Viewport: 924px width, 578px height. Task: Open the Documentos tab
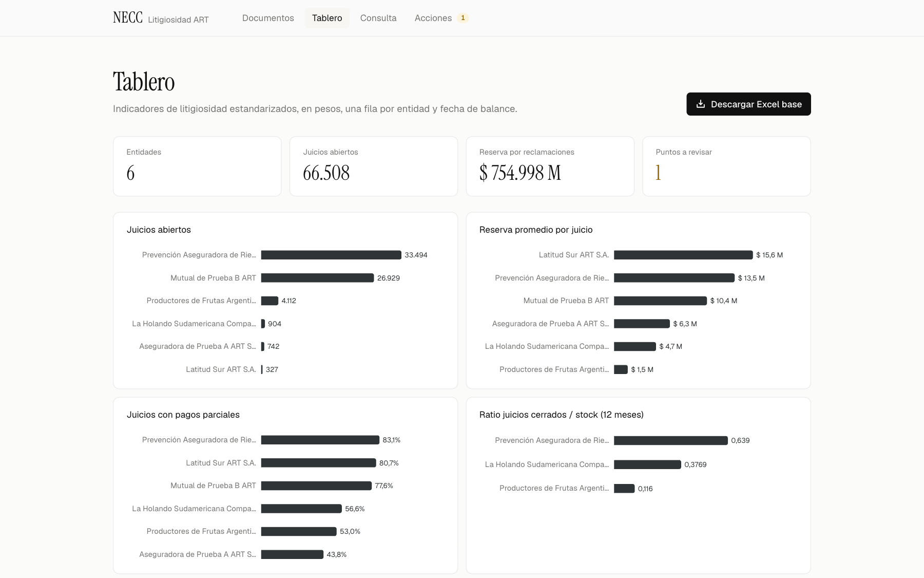coord(268,18)
